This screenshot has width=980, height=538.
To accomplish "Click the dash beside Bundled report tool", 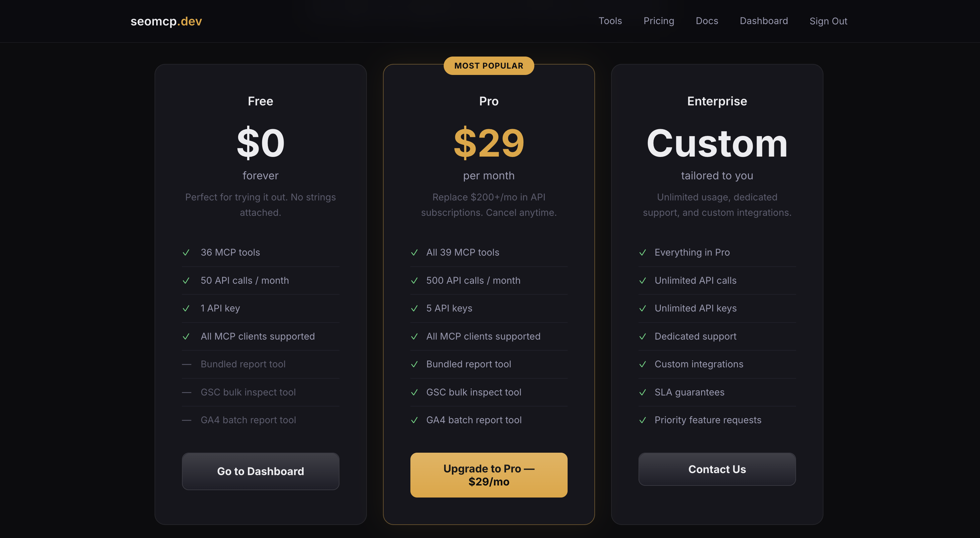I will click(x=186, y=364).
